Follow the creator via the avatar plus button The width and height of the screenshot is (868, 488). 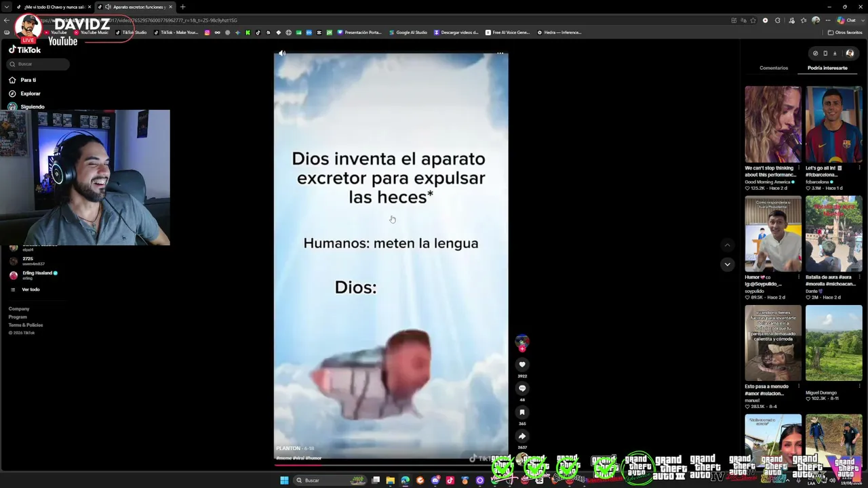pyautogui.click(x=522, y=348)
